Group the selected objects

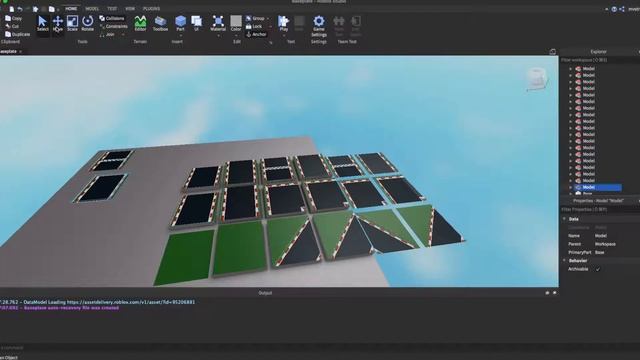coord(256,18)
